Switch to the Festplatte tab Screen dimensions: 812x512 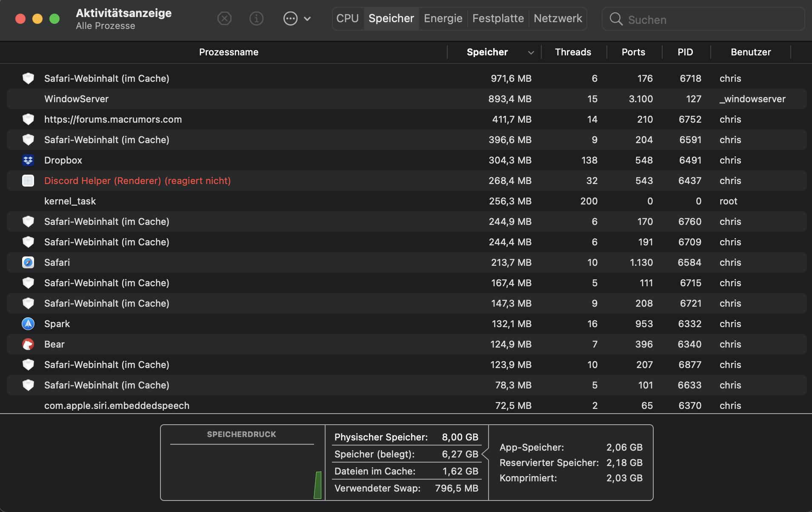tap(498, 18)
